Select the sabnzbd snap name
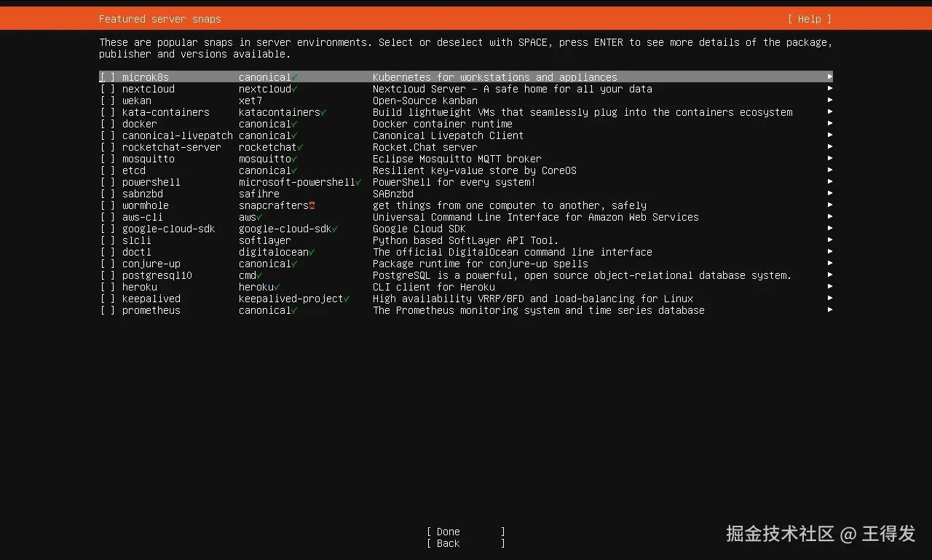Screen dimensions: 932x560 143,194
